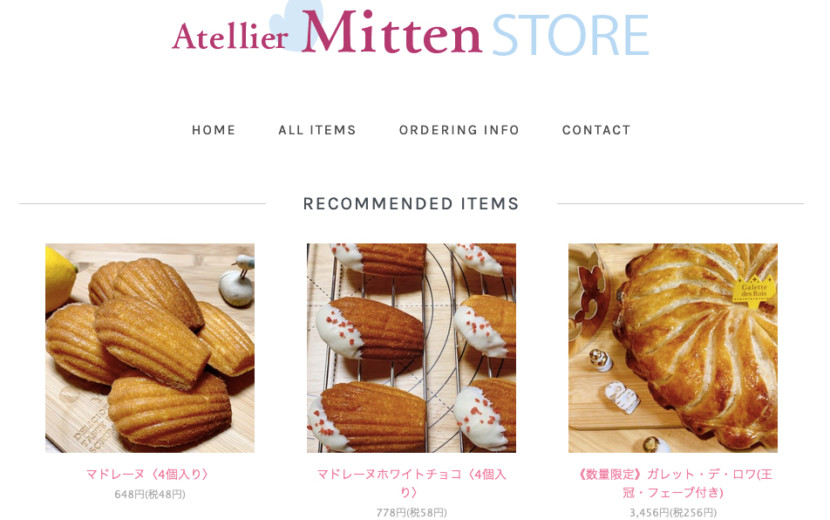Click the lemon in the madeleine photo

tap(59, 278)
